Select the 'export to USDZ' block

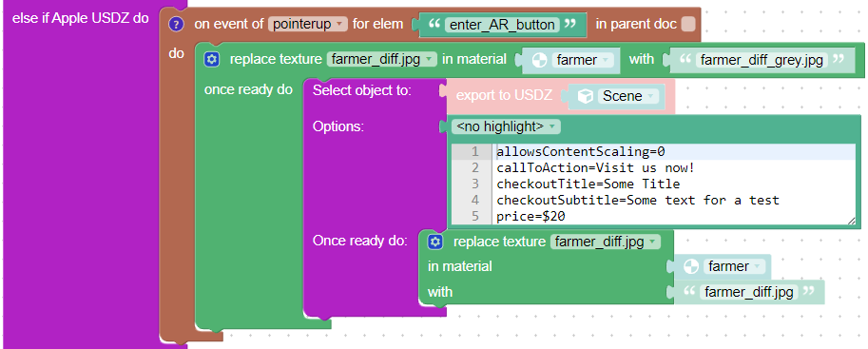[504, 95]
